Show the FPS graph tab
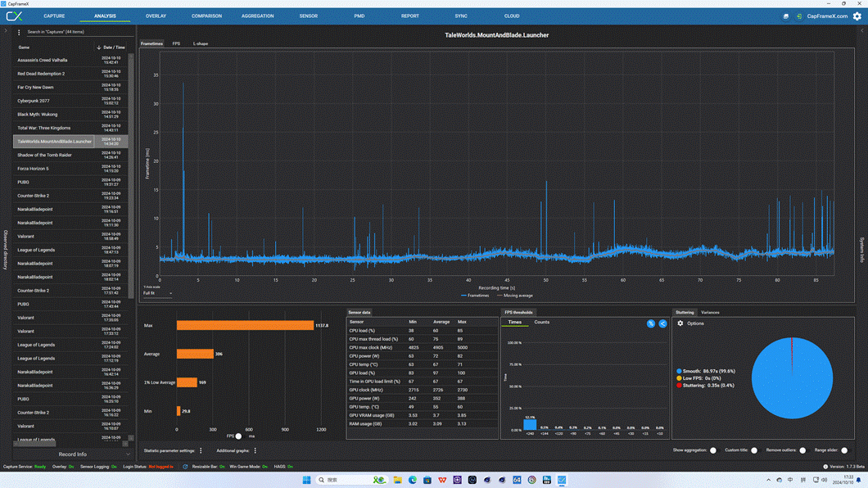Screen dimensions: 868x488 pos(176,43)
